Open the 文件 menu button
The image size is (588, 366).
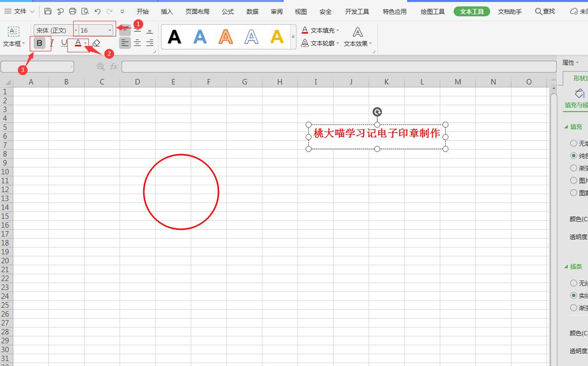click(x=20, y=11)
